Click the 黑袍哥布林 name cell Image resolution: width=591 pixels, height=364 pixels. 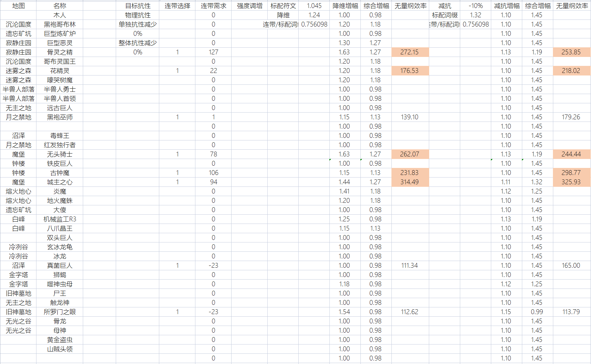[60, 24]
